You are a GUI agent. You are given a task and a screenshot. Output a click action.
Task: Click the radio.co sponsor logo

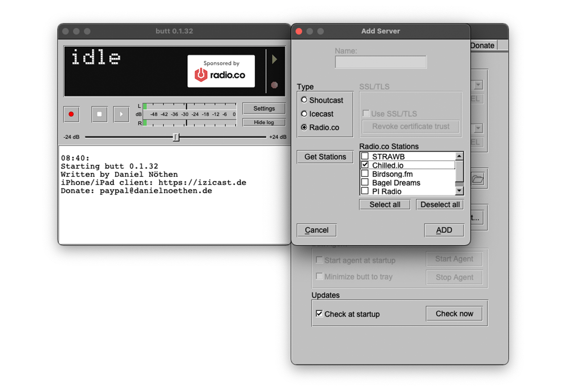point(221,71)
